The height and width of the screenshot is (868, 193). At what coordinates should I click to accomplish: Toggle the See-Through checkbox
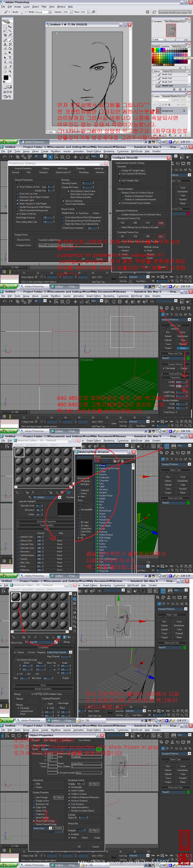point(34,797)
